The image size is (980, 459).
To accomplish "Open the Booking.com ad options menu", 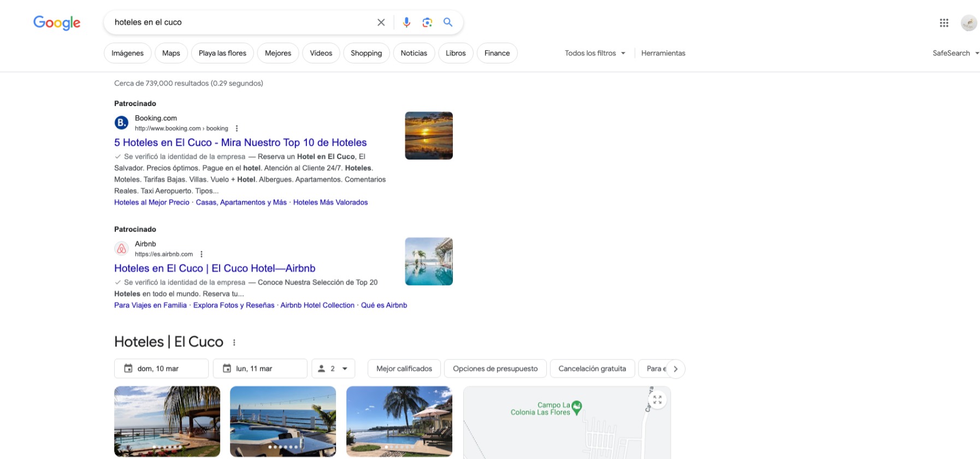I will point(237,128).
